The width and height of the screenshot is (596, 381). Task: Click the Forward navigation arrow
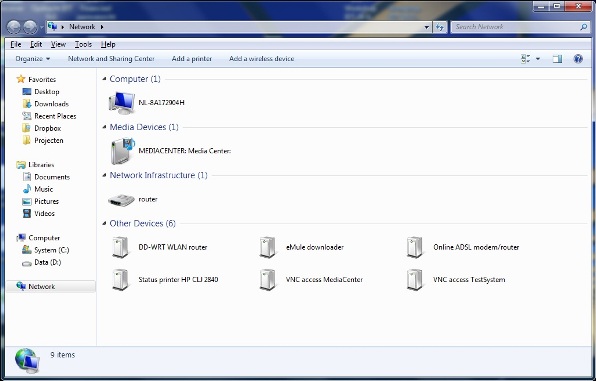[30, 27]
